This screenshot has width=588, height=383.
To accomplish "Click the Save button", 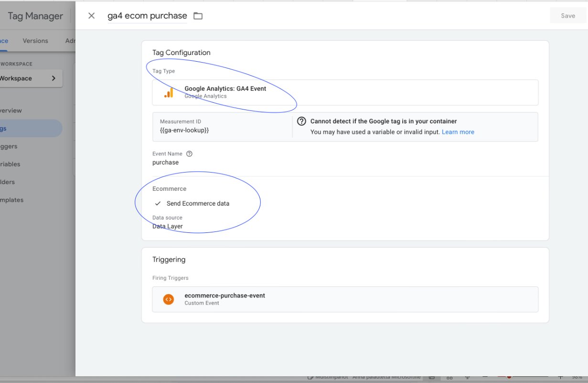I will point(567,16).
